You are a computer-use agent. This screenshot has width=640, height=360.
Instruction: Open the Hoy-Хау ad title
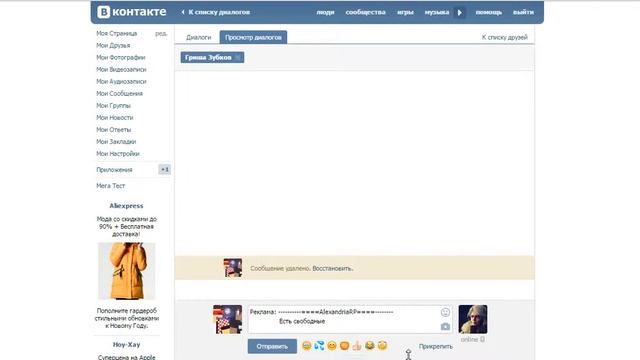126,344
